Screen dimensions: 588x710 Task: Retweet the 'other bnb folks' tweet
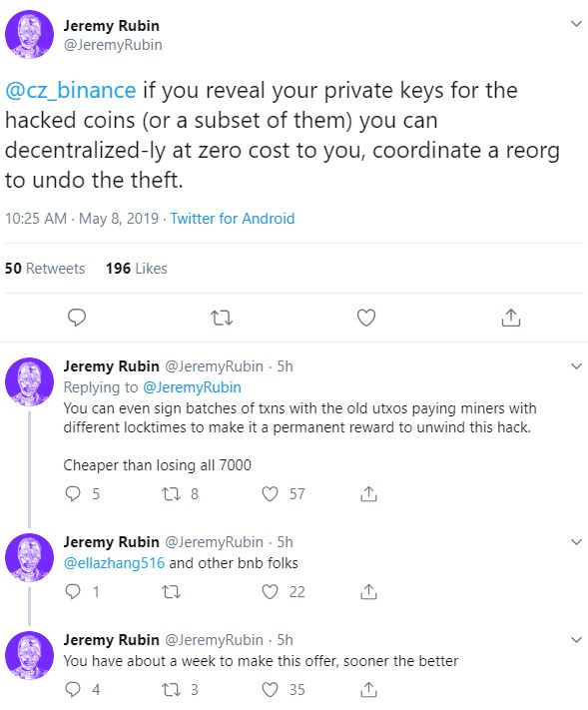pos(171,591)
